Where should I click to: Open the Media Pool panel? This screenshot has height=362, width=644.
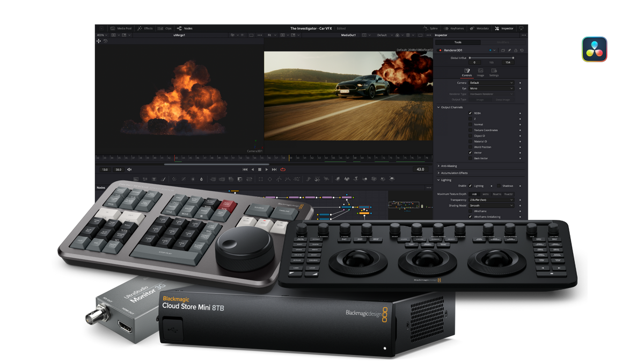(x=120, y=28)
